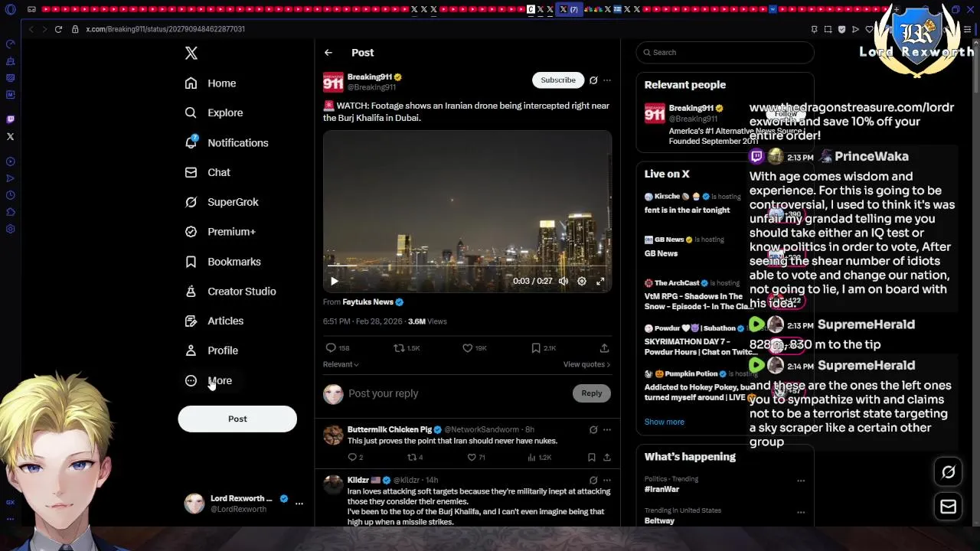The height and width of the screenshot is (551, 980).
Task: Open account menu next to Lord Rexworth
Action: click(x=299, y=504)
